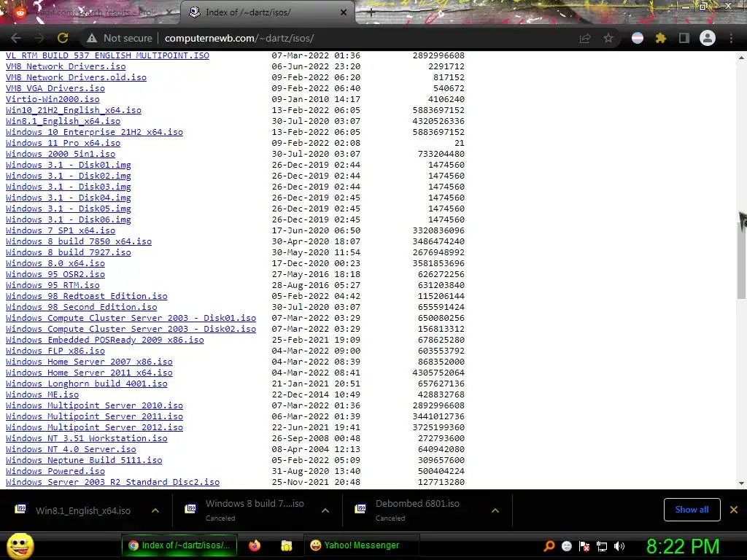Open a new tab with the plus button

371,12
